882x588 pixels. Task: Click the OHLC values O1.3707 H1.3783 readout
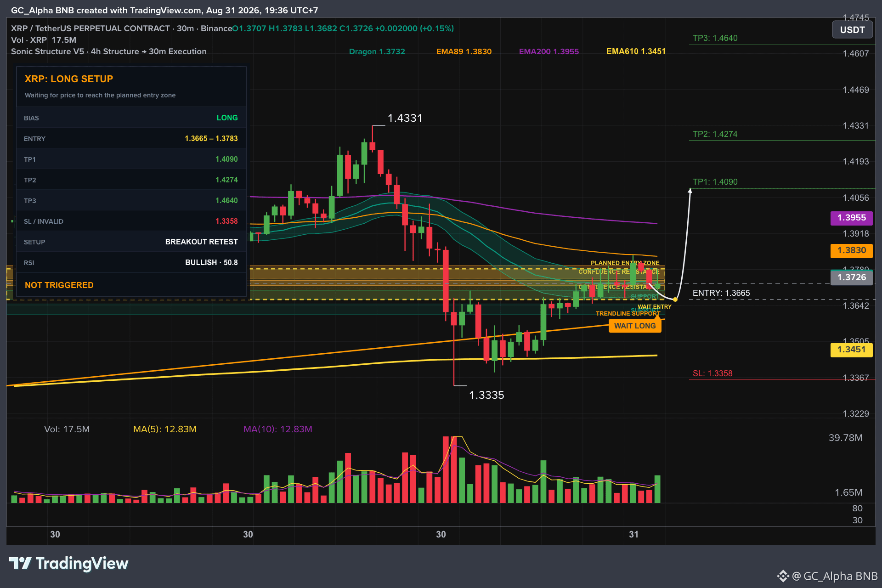(343, 28)
